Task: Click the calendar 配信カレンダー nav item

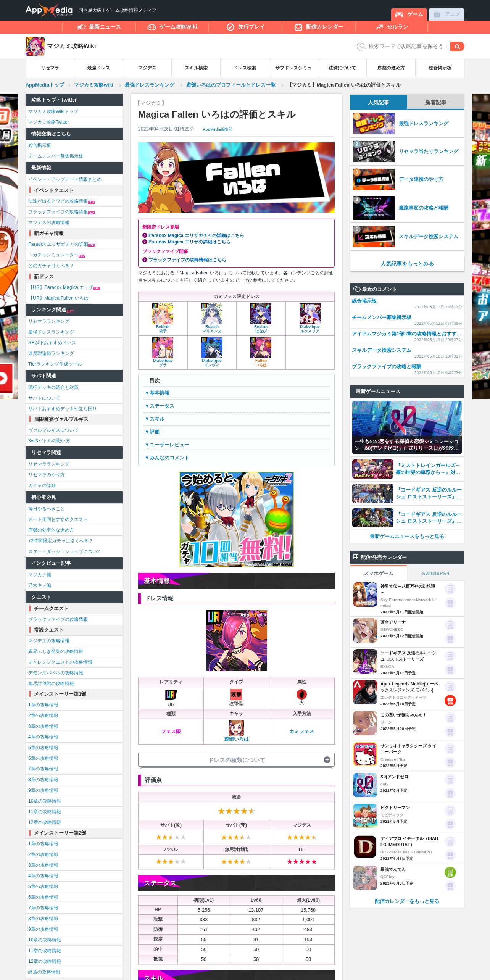Action: pyautogui.click(x=319, y=27)
